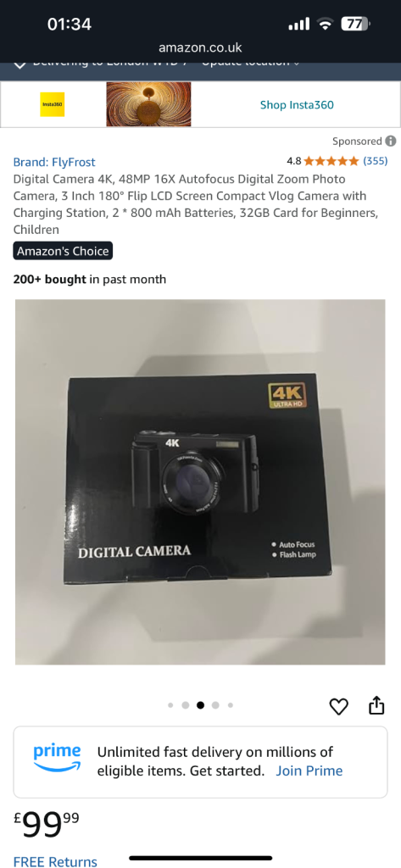
Task: Tap the Join Prime link
Action: click(x=309, y=771)
